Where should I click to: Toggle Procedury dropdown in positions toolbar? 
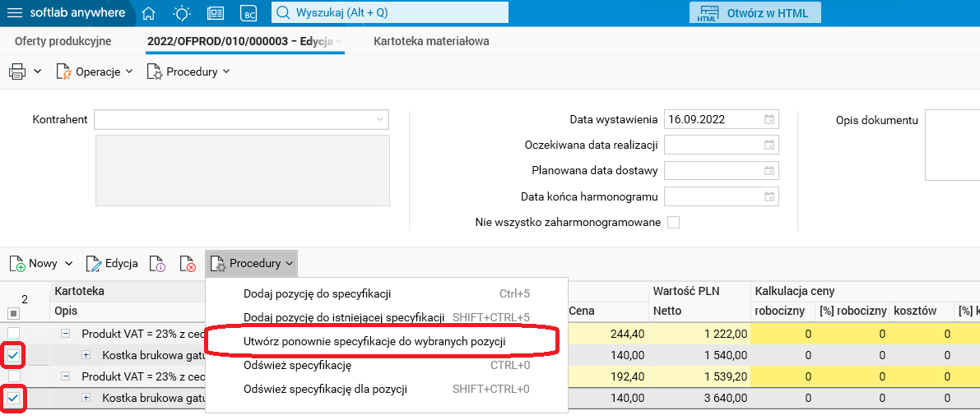[x=251, y=263]
